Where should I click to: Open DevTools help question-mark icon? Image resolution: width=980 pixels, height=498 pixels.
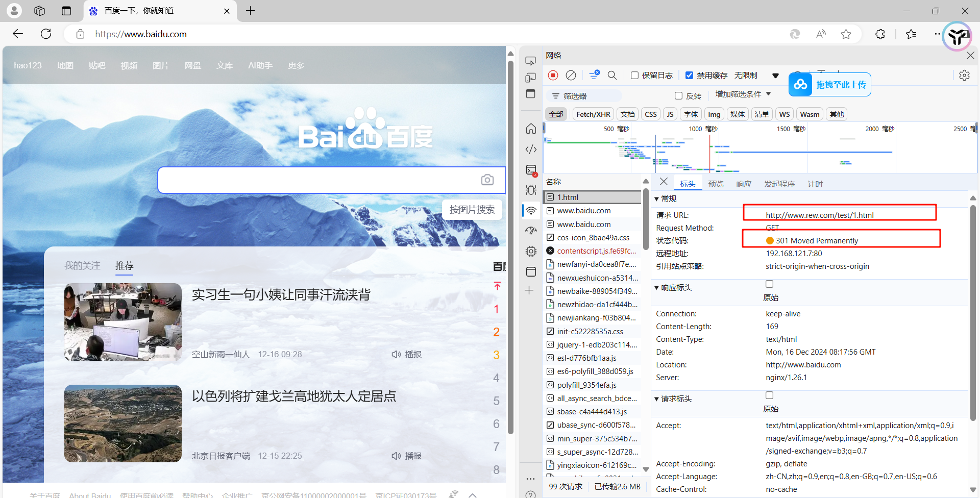(x=531, y=494)
